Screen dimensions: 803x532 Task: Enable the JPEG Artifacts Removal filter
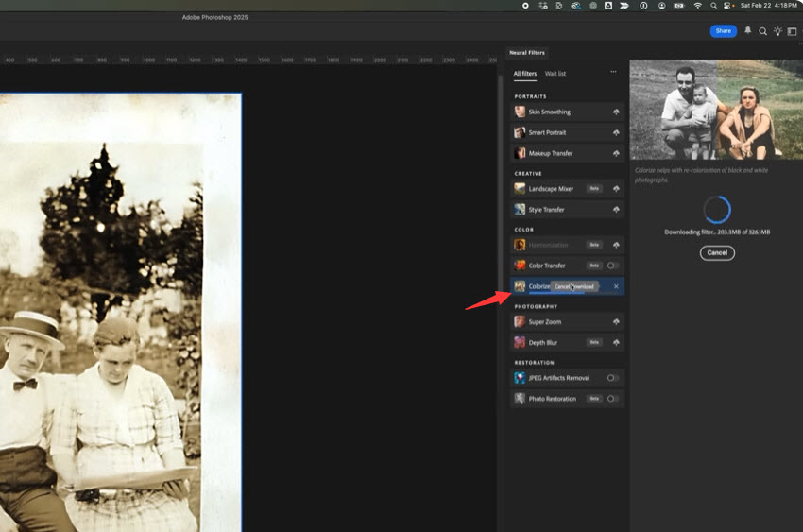click(613, 378)
